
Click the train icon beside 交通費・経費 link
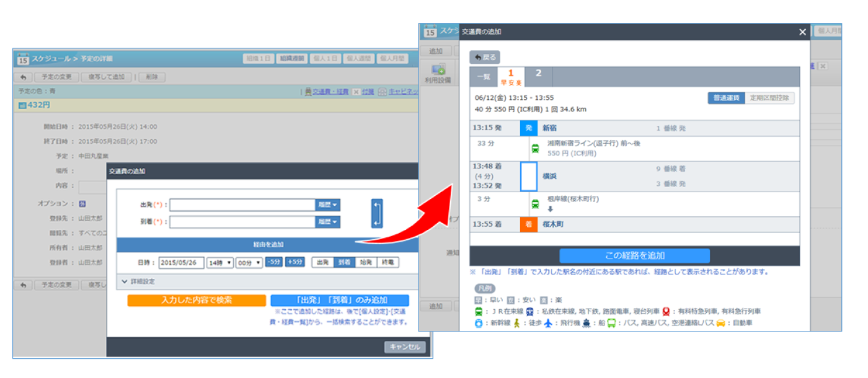[308, 92]
